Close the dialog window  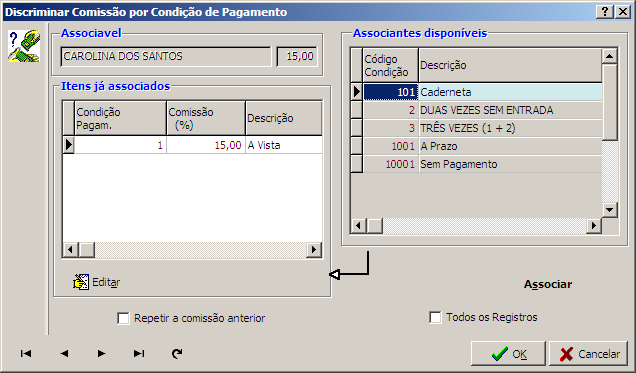pos(622,12)
